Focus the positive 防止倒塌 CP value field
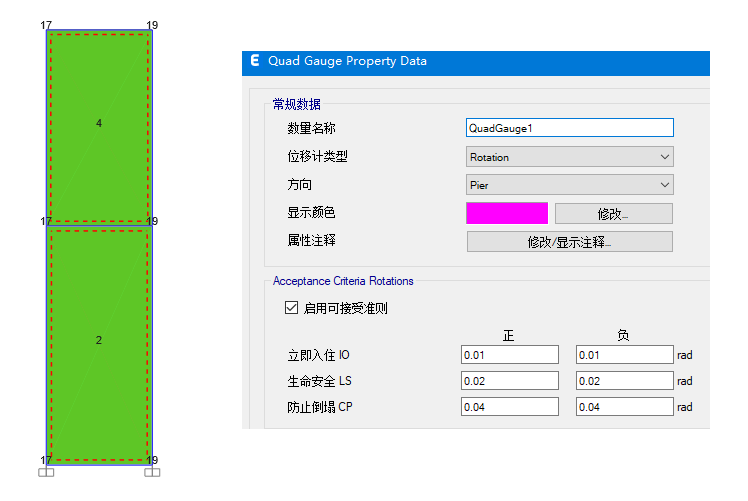 point(510,407)
